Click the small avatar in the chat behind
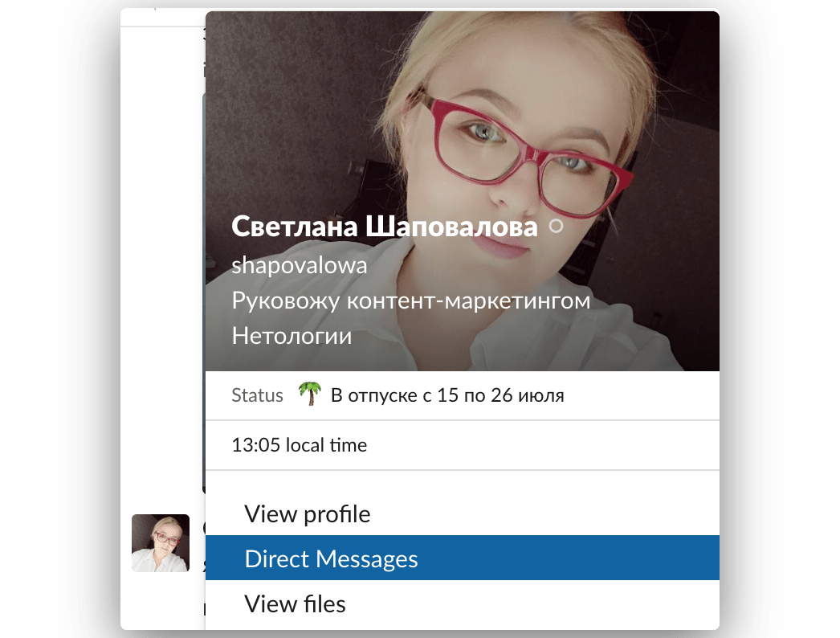Image resolution: width=840 pixels, height=638 pixels. (161, 543)
